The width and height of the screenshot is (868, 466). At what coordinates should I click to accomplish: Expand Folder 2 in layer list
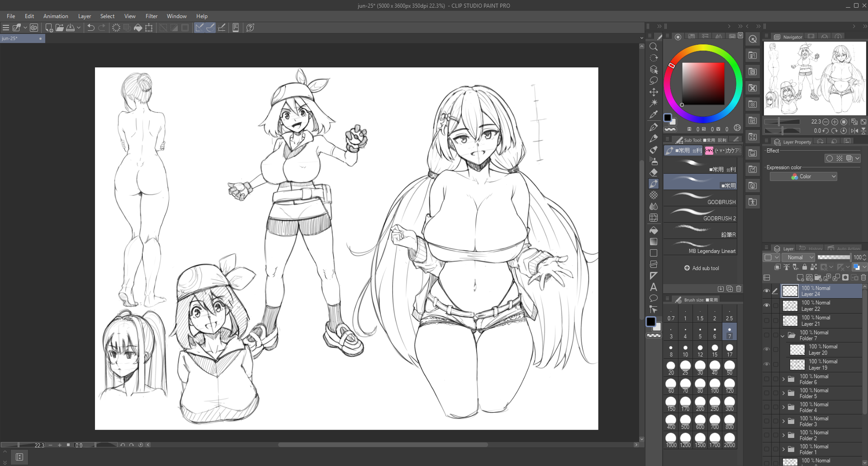point(783,435)
